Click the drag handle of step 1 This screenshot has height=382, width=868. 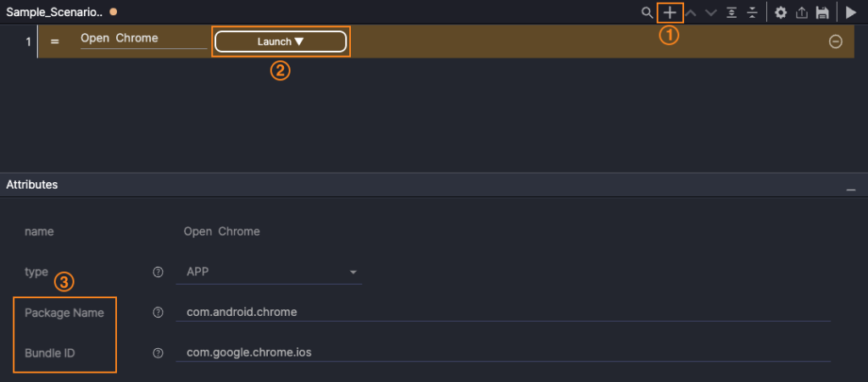55,42
